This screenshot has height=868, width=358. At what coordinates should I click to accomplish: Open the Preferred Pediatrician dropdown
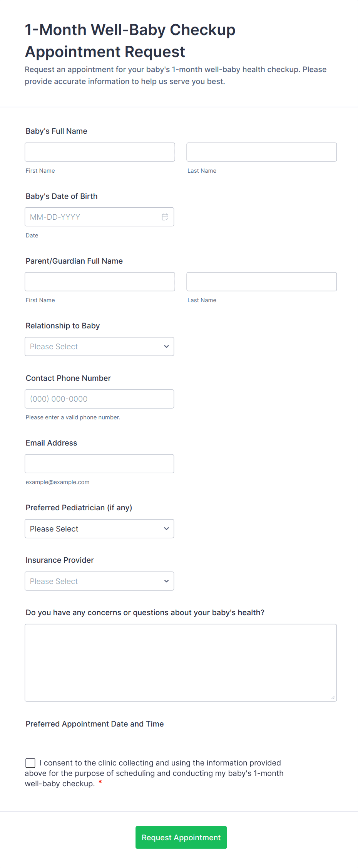coord(99,529)
